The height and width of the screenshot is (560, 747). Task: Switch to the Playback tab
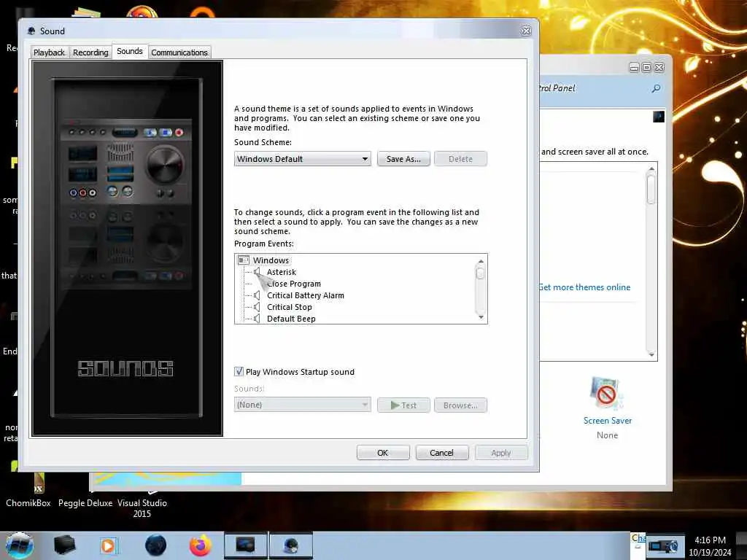point(49,52)
